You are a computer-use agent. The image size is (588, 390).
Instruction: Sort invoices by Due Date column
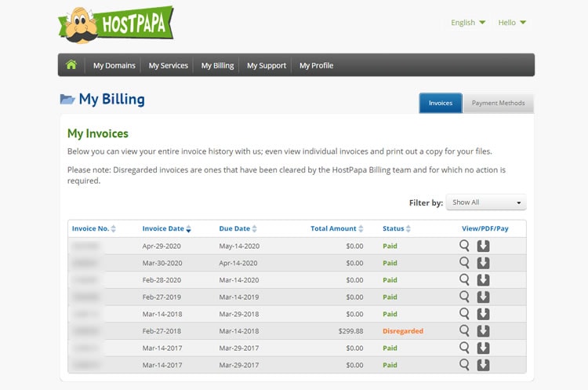click(238, 228)
